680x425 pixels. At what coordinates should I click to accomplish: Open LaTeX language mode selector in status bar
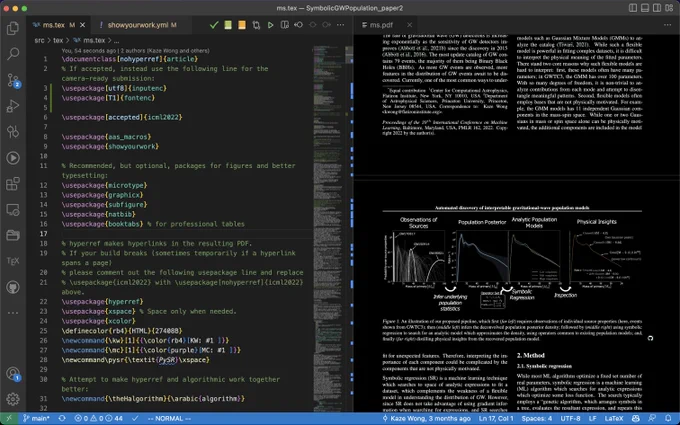click(613, 418)
